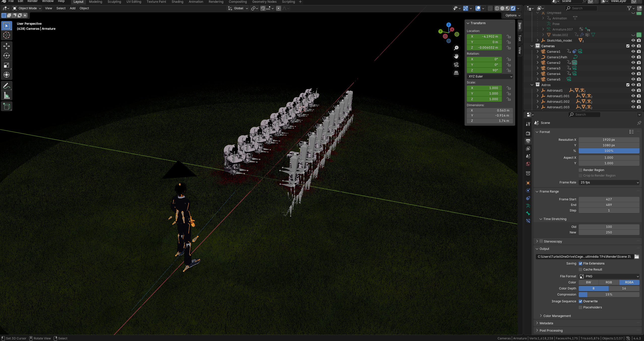Enable the Render Region checkbox
The width and height of the screenshot is (644, 341).
(x=580, y=170)
